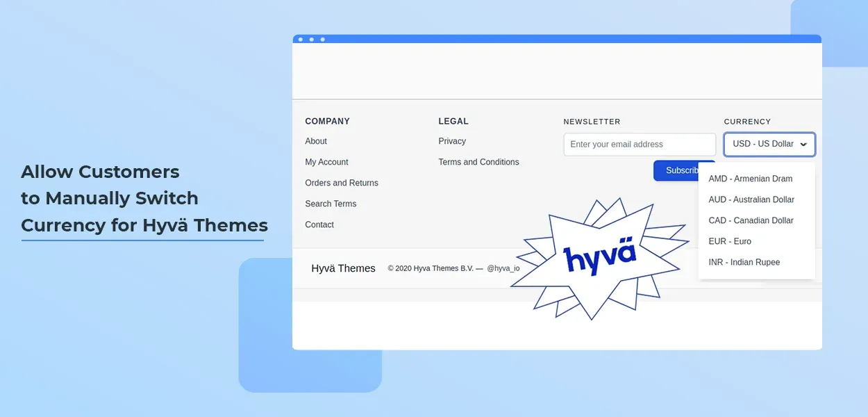Open the Privacy link under Legal

[x=452, y=141]
